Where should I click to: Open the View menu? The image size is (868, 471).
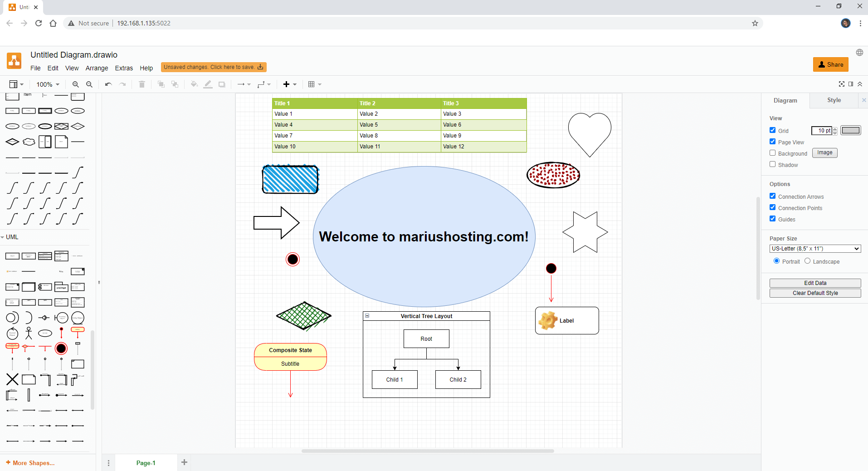(72, 68)
